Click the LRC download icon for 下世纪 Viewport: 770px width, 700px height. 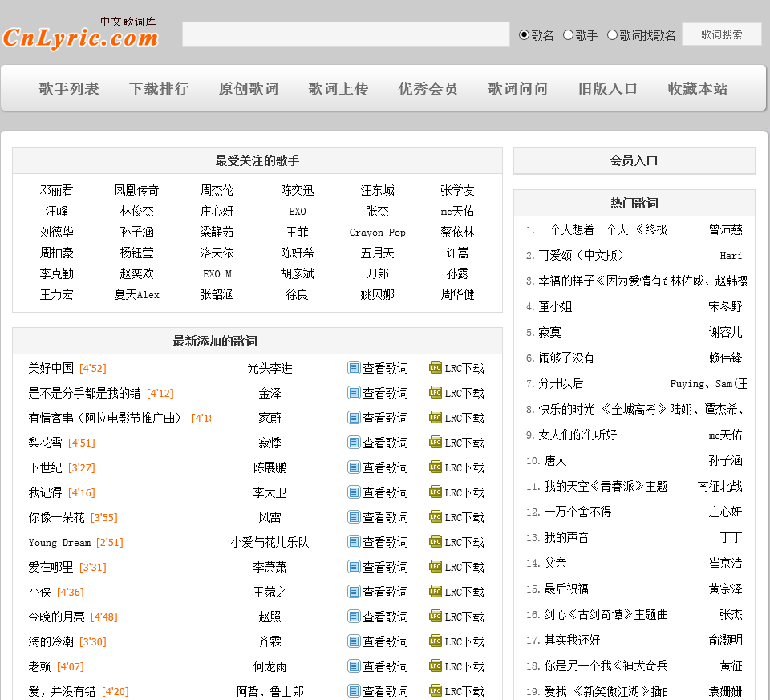(435, 467)
